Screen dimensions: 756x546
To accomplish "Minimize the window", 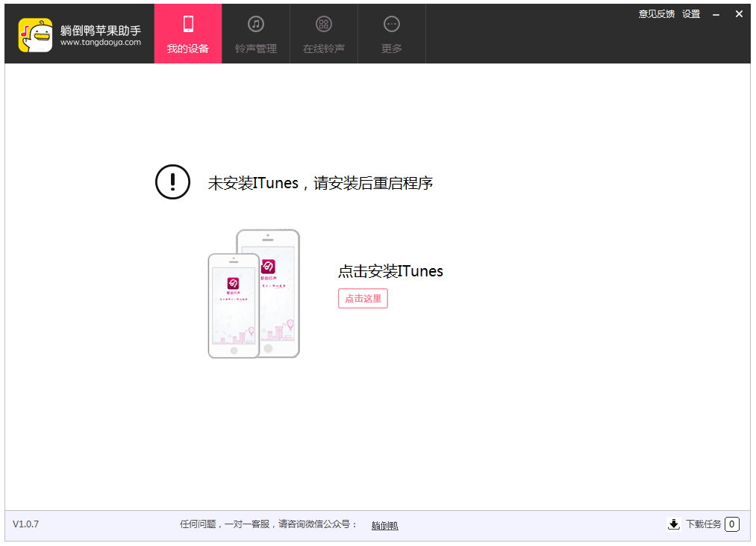I will 716,14.
